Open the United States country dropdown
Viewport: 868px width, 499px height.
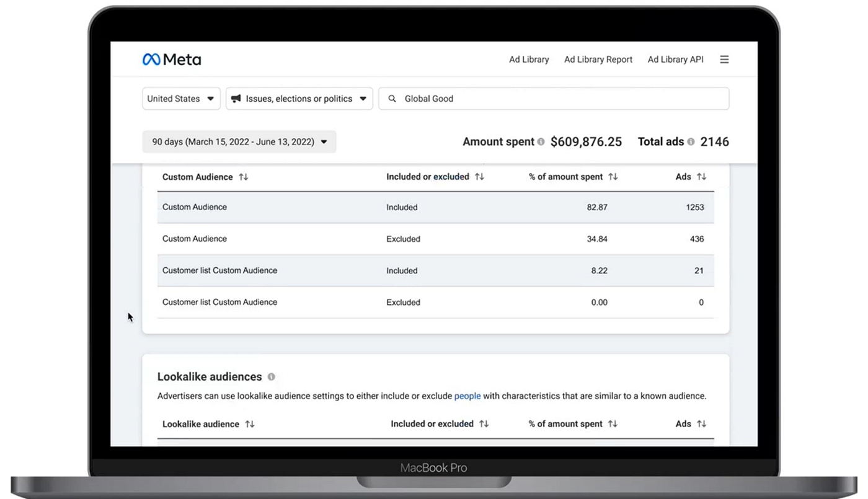coord(181,99)
